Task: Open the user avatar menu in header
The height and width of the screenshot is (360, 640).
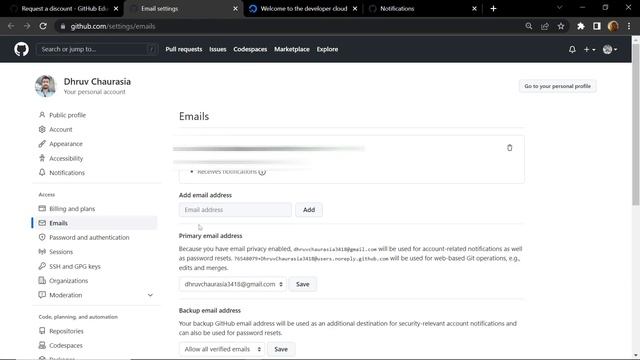Action: (x=610, y=49)
